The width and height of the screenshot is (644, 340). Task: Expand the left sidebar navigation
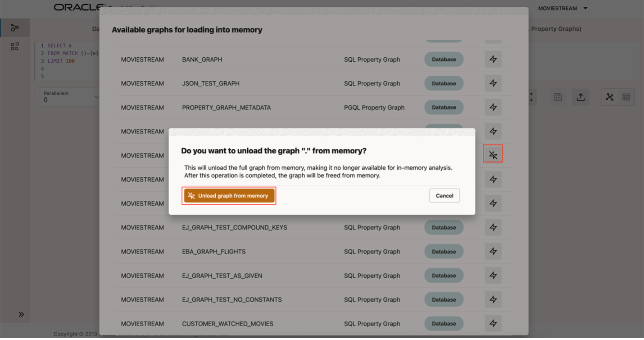(21, 314)
